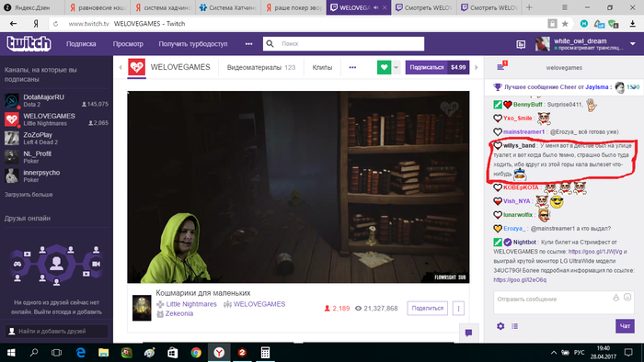The image size is (644, 362).
Task: Click the search magnifier icon
Action: (270, 43)
